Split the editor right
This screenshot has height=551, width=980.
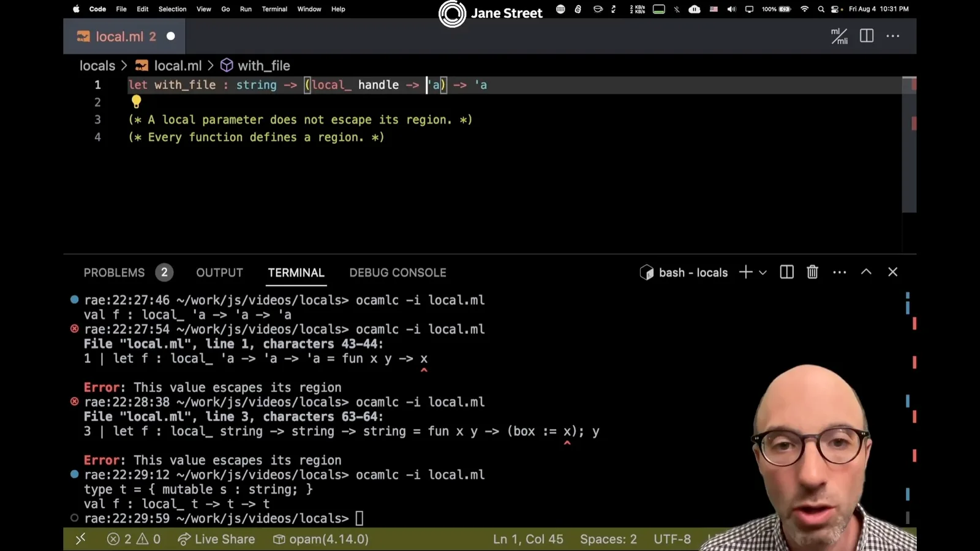point(867,36)
